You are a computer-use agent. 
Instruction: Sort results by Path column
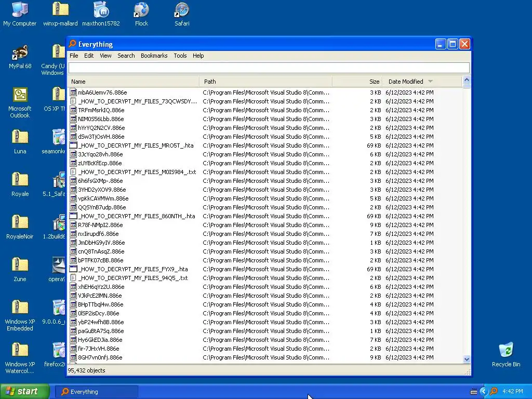click(x=266, y=82)
